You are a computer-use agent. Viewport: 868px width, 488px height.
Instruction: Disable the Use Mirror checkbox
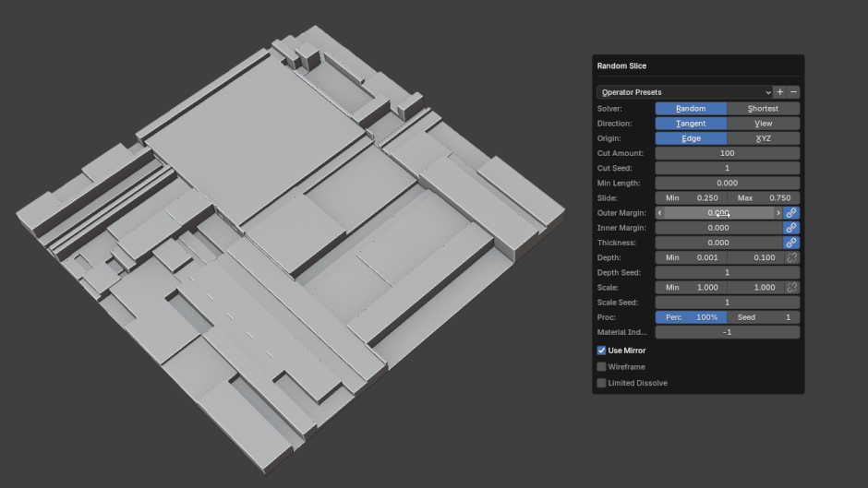(x=602, y=351)
